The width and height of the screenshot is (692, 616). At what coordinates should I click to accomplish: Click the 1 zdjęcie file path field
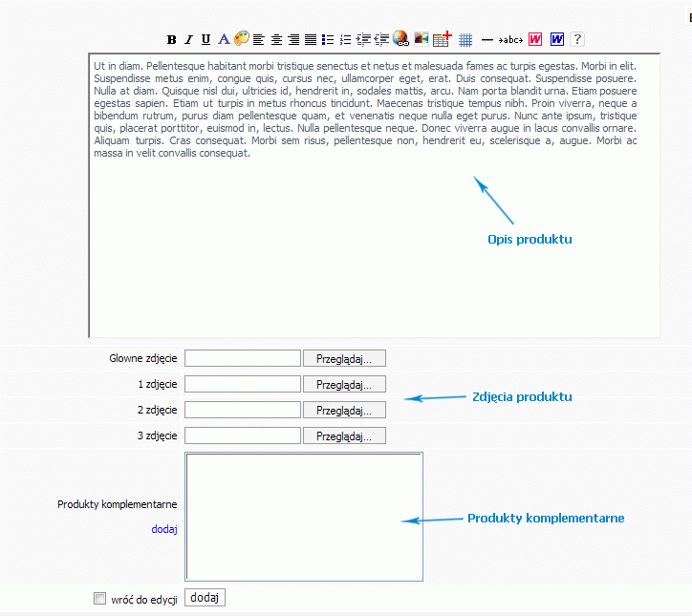243,384
